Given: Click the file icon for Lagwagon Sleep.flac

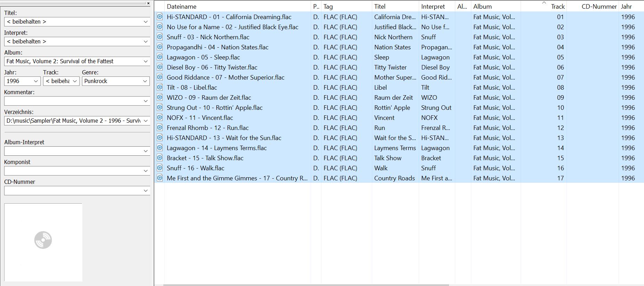Looking at the screenshot, I should (x=160, y=57).
